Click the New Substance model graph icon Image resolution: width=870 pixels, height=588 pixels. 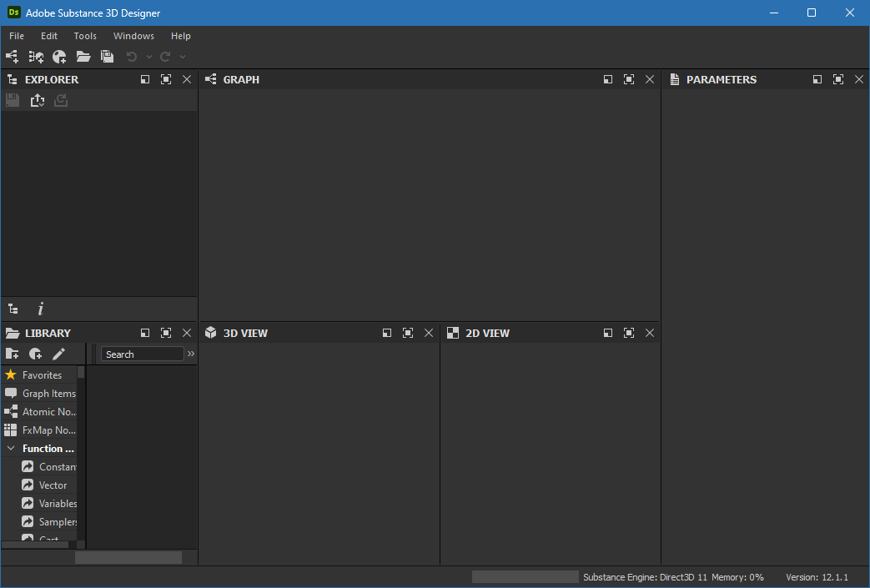click(36, 57)
